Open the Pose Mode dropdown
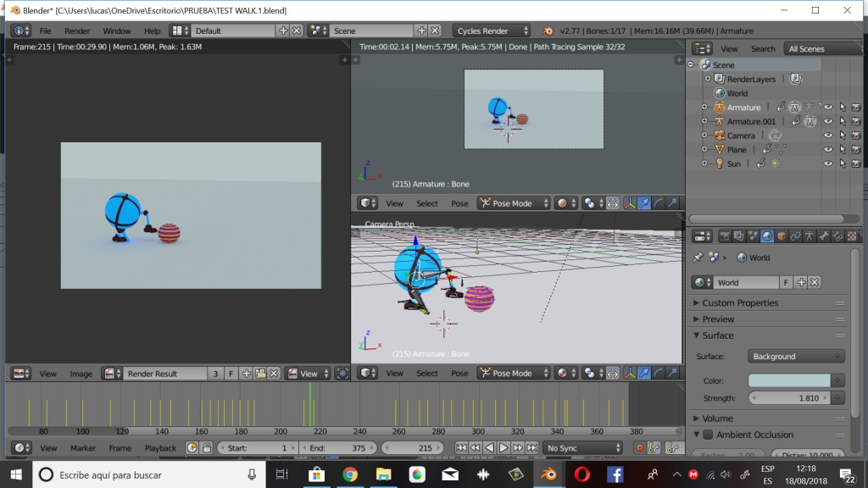Image resolution: width=868 pixels, height=488 pixels. [x=513, y=373]
